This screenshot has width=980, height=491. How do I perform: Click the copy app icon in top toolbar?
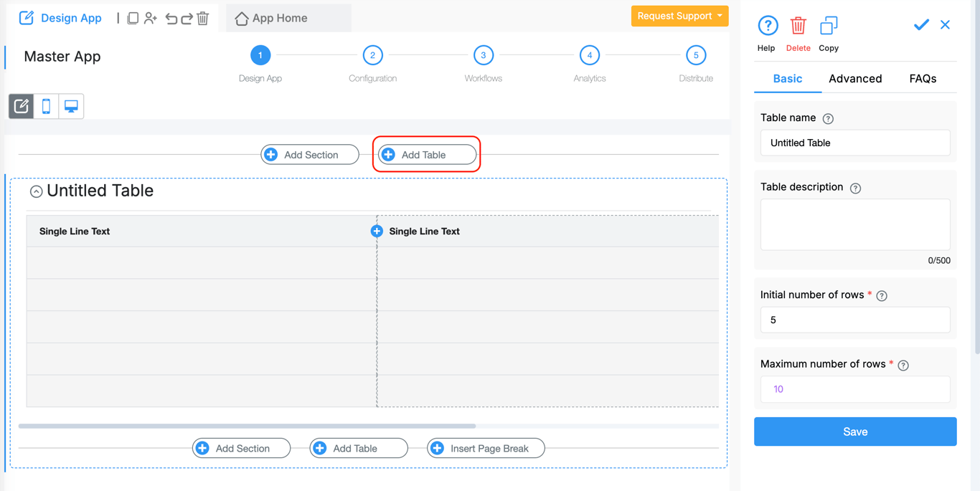tap(133, 18)
